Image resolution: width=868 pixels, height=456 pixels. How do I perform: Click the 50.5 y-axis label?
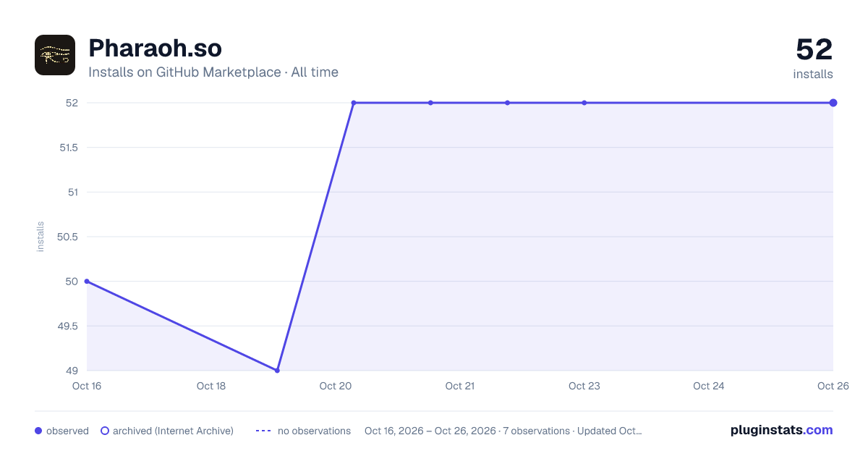click(68, 237)
